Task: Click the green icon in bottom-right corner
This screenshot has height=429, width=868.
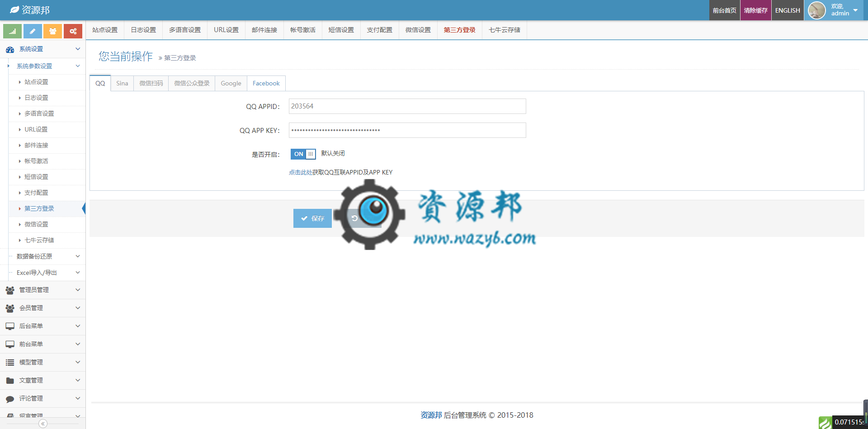Action: (825, 423)
